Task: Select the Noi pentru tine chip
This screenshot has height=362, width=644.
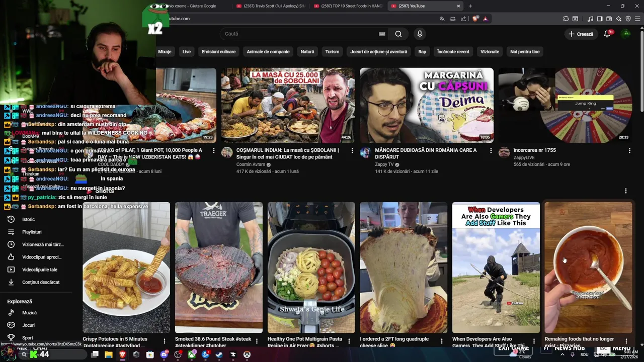Action: [x=525, y=51]
